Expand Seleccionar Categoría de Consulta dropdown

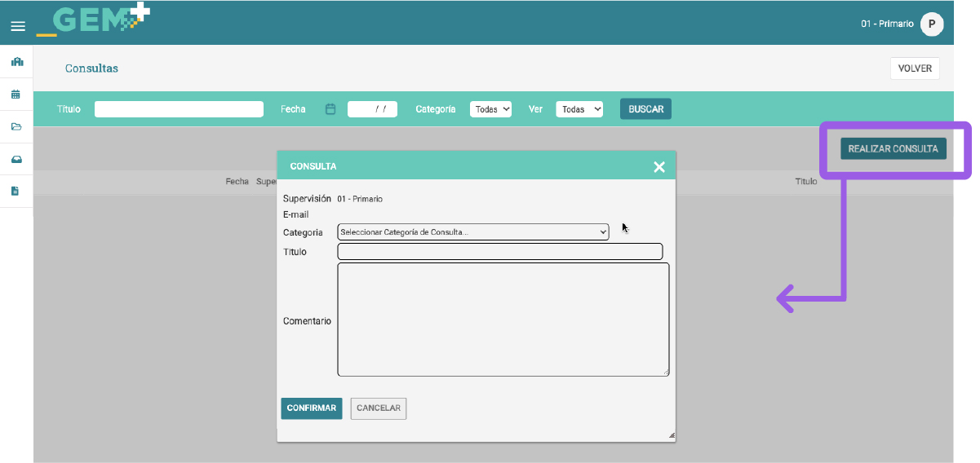click(473, 232)
